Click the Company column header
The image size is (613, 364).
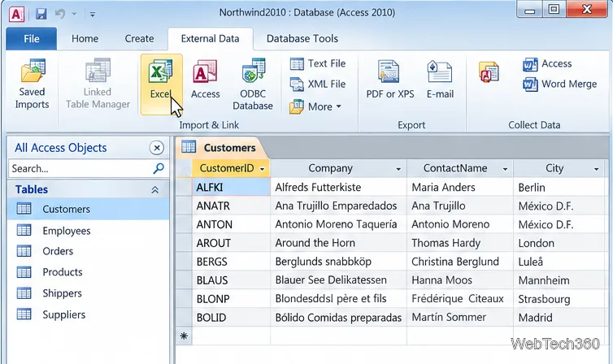pos(338,168)
